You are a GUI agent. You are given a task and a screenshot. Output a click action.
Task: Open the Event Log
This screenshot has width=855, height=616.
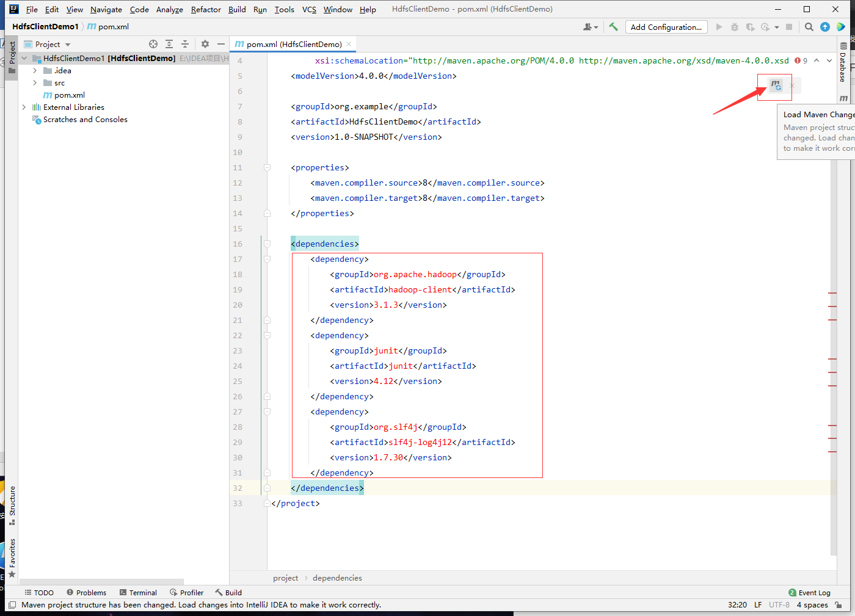click(809, 593)
